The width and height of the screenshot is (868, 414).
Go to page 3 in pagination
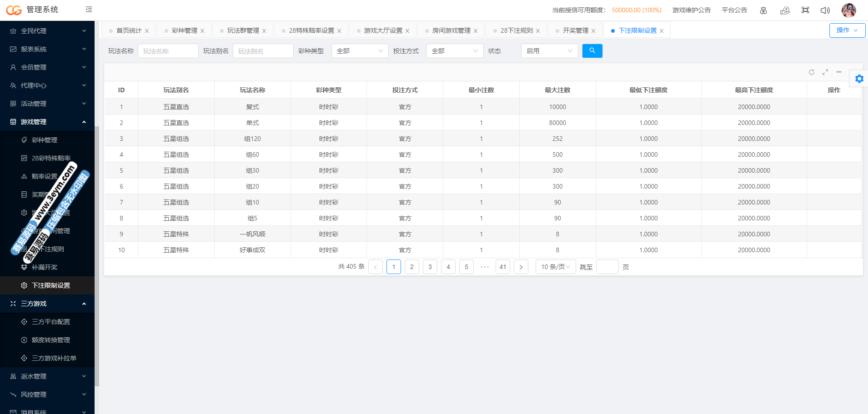click(x=430, y=267)
